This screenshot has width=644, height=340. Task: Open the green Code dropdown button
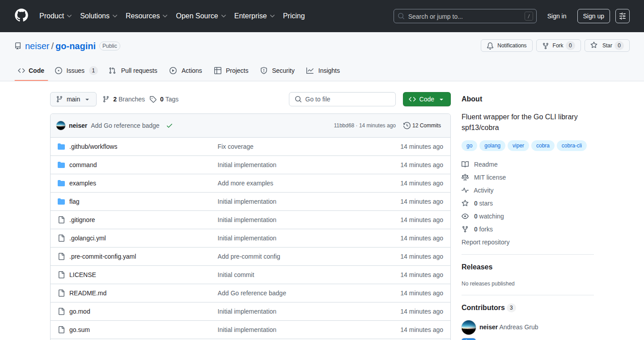pyautogui.click(x=427, y=99)
